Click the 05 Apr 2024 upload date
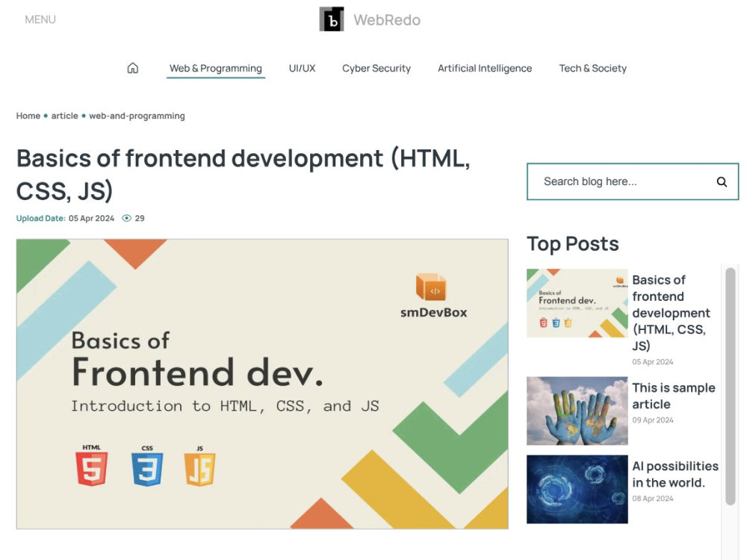Screen dimensions: 747x560 [91, 218]
